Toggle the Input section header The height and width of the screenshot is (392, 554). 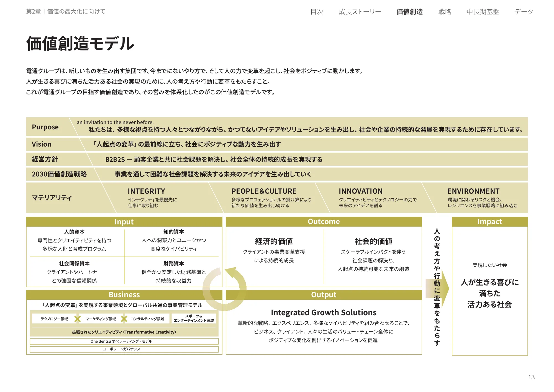tap(124, 222)
